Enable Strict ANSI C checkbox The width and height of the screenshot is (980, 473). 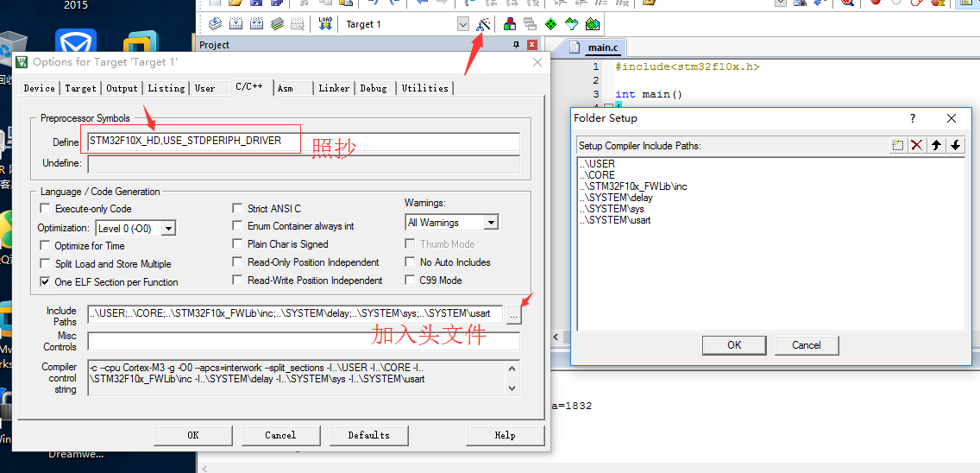click(237, 208)
